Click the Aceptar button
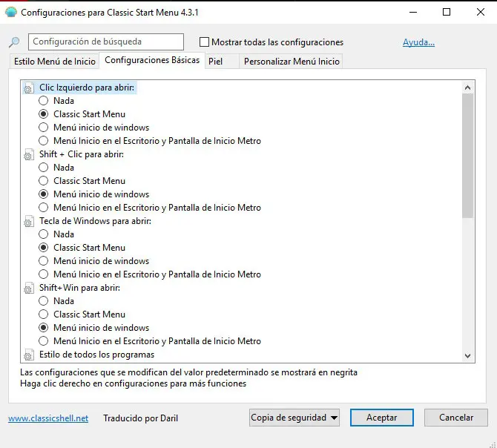This screenshot has width=497, height=448. (381, 418)
